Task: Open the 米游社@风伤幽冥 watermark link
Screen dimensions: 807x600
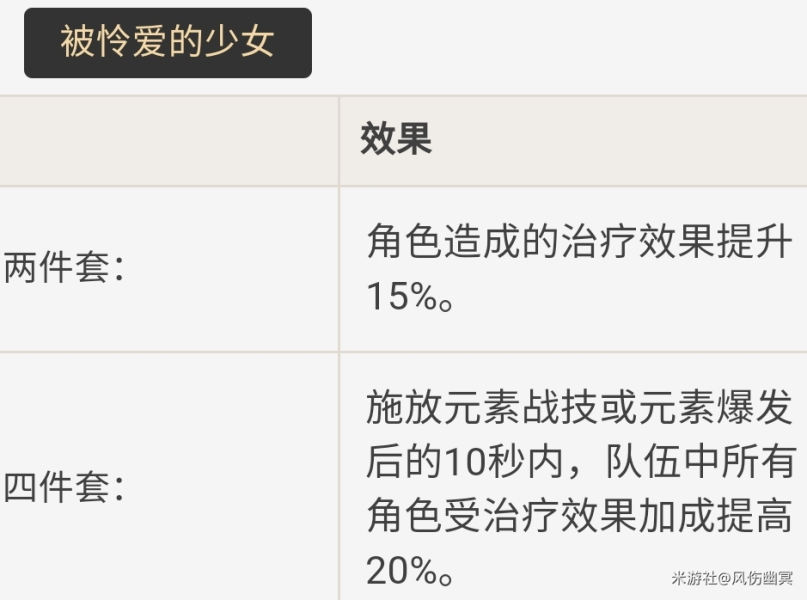Action: [x=732, y=578]
